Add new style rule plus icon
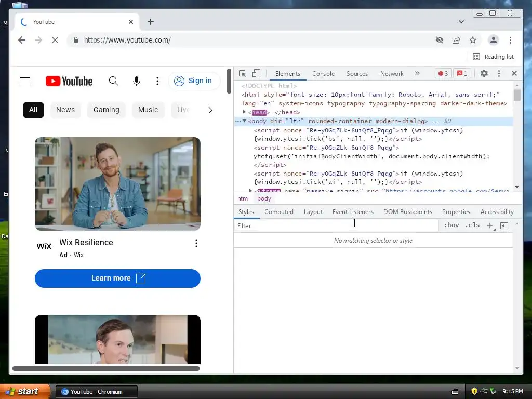The height and width of the screenshot is (399, 532). tap(490, 225)
